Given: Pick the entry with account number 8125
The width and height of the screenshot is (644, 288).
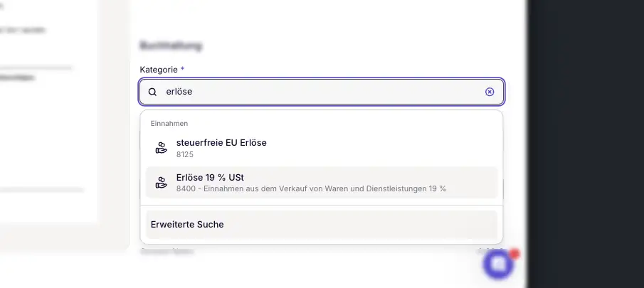Looking at the screenshot, I should tap(185, 154).
